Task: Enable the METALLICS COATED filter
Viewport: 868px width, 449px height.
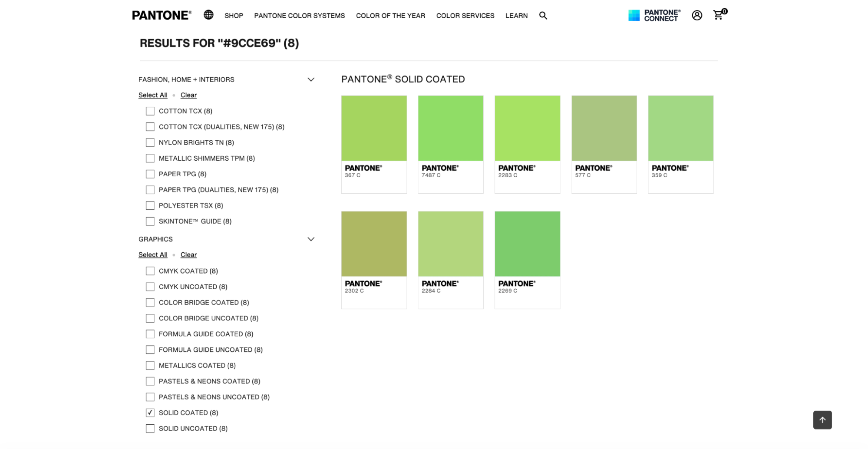Action: point(150,365)
